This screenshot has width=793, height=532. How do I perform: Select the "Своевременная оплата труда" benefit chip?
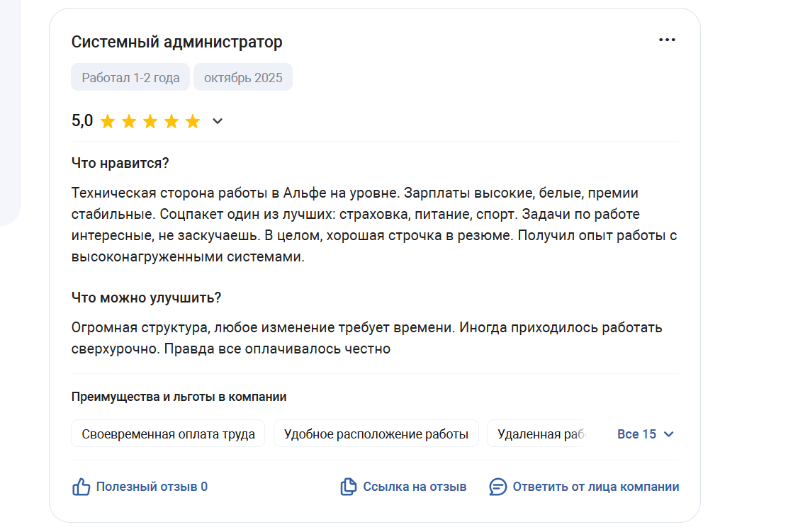[x=168, y=434]
